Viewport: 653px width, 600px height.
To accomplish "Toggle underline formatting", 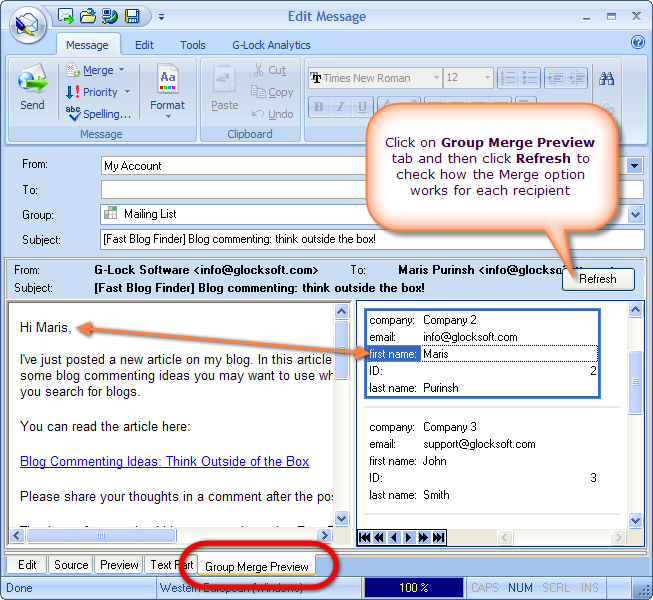I will pos(362,107).
